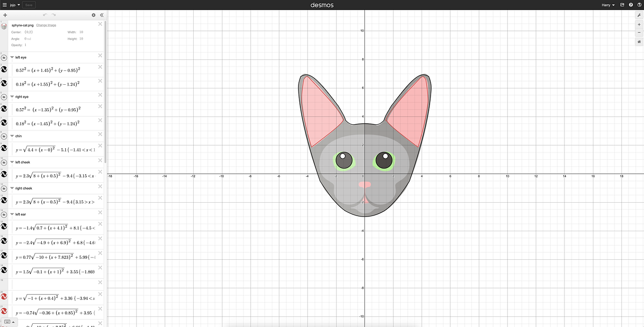Hide all curves in the chin folder
The image size is (644, 327).
(4, 136)
